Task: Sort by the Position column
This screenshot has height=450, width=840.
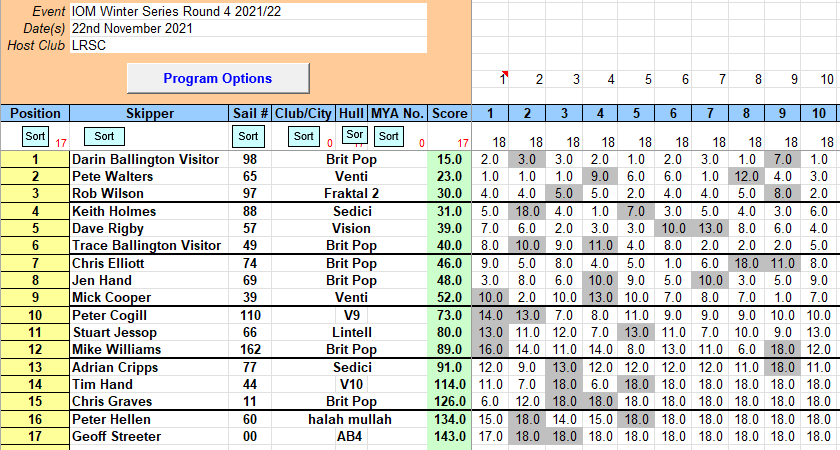Action: (35, 135)
